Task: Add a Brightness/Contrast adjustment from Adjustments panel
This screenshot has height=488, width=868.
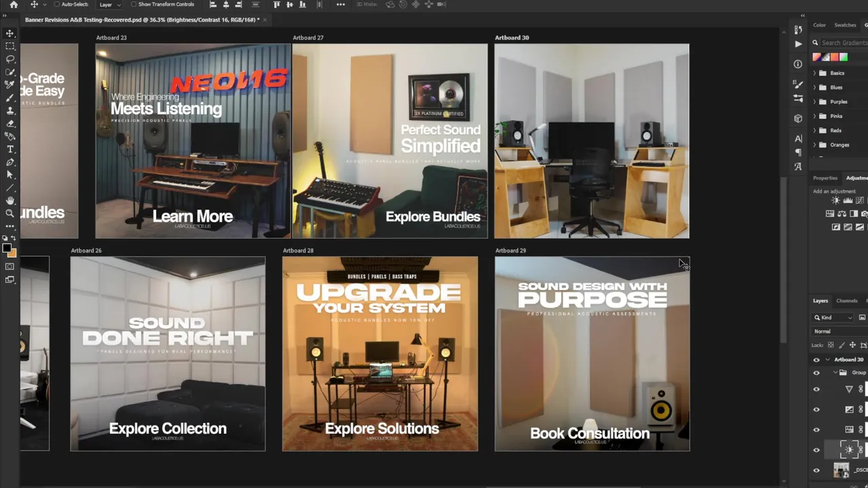Action: point(836,200)
